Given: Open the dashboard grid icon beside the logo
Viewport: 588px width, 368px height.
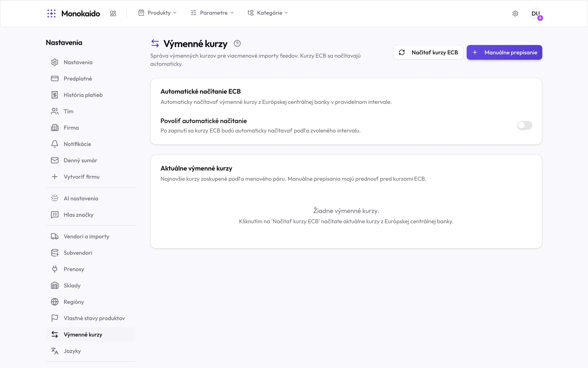Looking at the screenshot, I should point(113,13).
